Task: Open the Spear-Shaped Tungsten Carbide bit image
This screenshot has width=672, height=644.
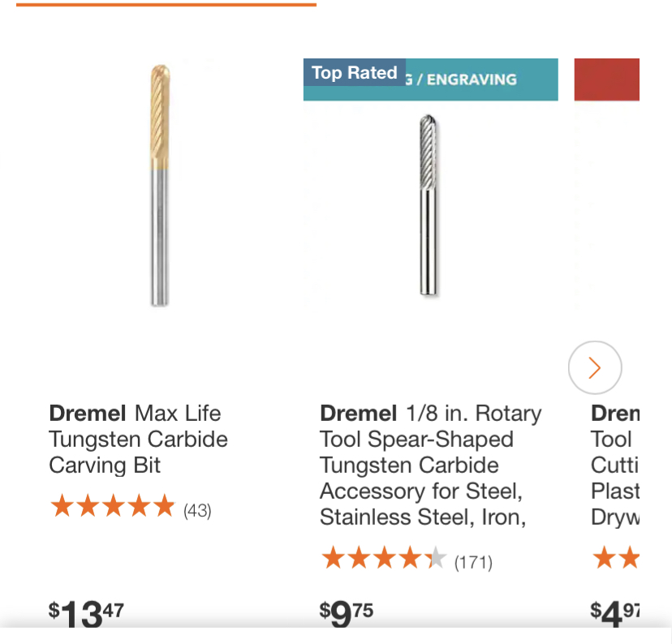Action: coord(429,205)
